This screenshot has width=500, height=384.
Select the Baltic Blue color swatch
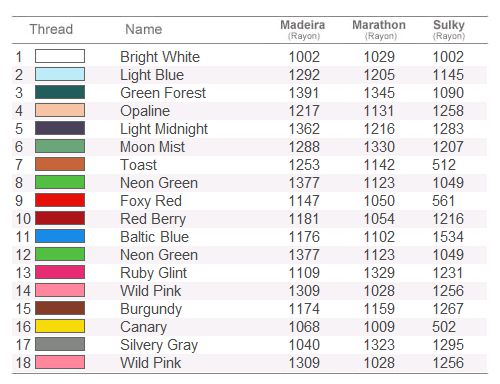pos(60,236)
